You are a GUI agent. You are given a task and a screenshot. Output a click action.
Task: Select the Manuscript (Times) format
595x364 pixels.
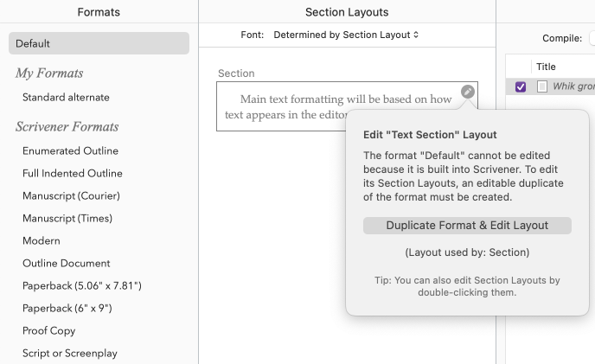tap(67, 218)
